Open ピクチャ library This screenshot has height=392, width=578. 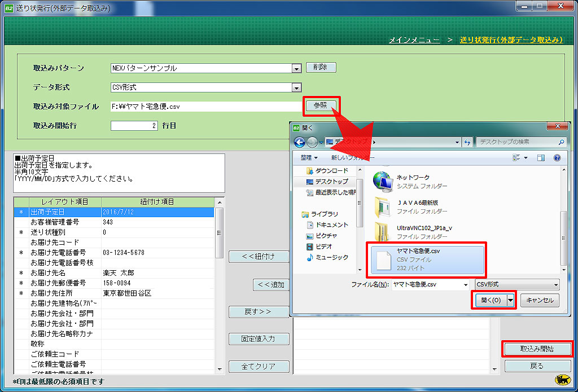point(321,236)
